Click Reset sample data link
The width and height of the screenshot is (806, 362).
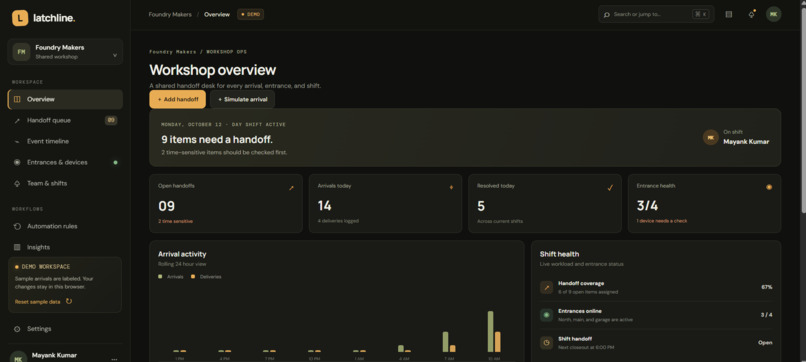(38, 302)
